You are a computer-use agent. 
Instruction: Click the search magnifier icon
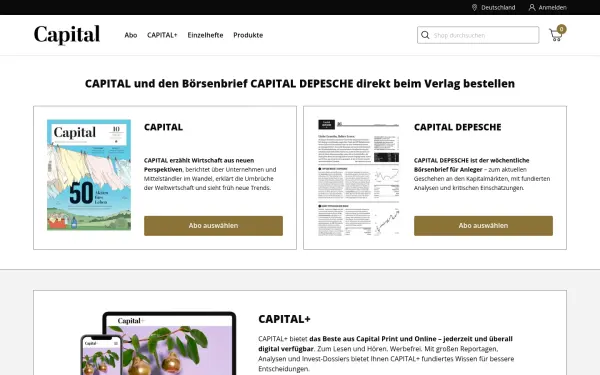(x=425, y=35)
